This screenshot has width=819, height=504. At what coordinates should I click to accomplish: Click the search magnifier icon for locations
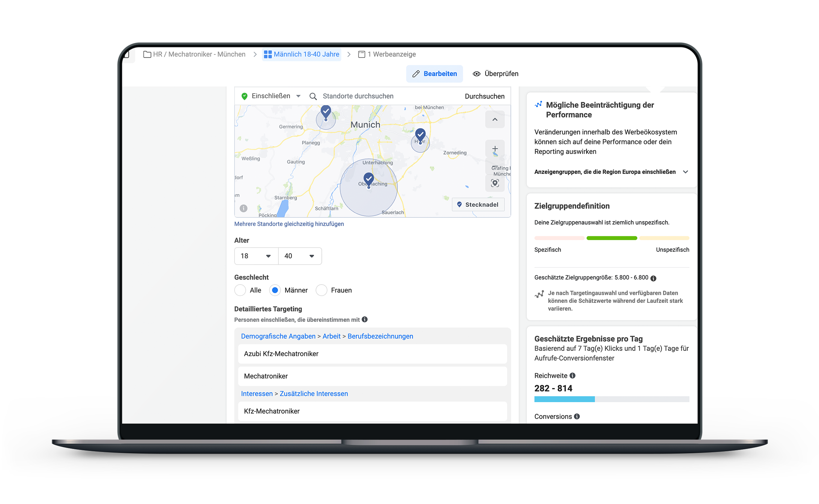313,96
